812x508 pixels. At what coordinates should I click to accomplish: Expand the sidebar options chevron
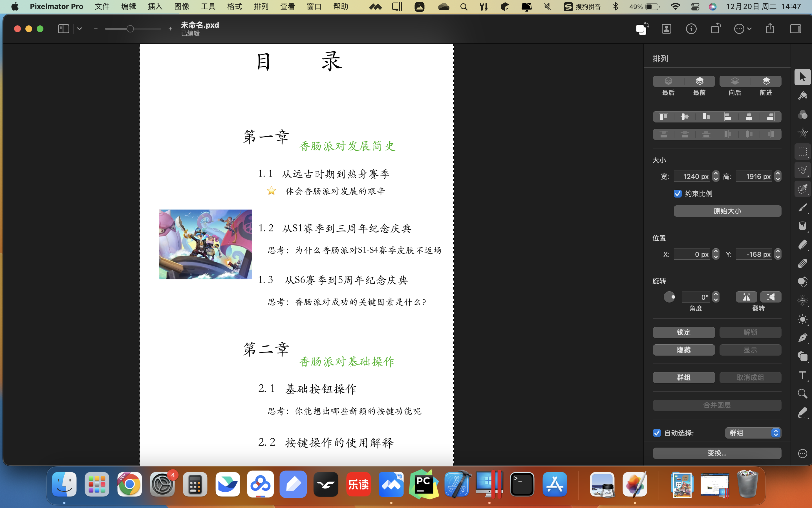click(x=80, y=29)
